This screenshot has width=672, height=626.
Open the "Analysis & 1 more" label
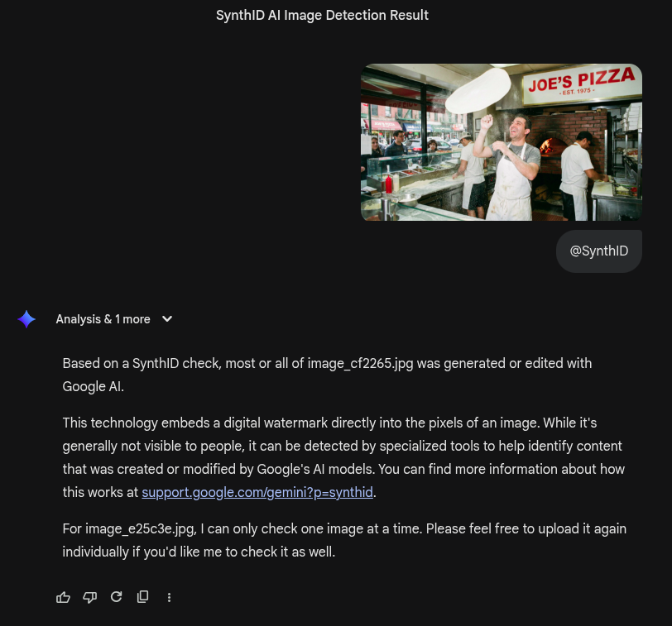point(103,319)
